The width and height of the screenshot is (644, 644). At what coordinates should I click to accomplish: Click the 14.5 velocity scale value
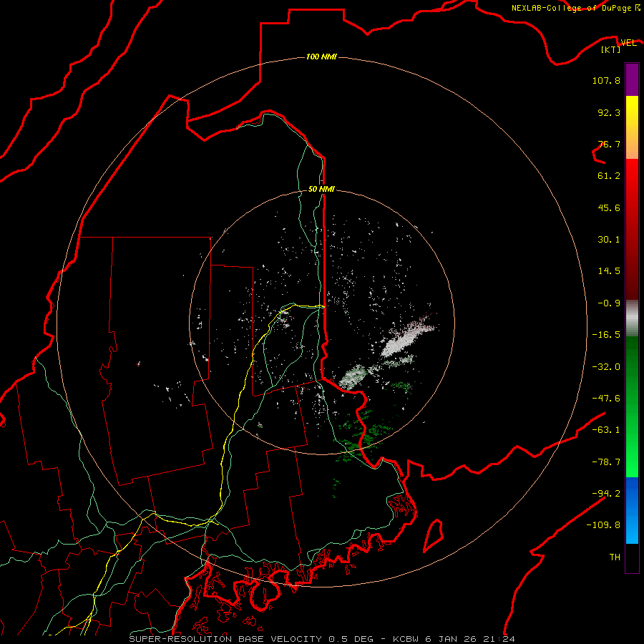[609, 271]
